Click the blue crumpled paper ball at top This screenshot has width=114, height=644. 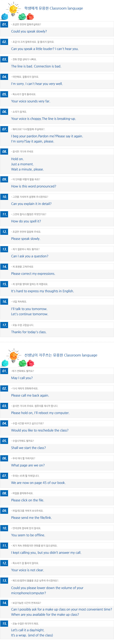point(5,16)
